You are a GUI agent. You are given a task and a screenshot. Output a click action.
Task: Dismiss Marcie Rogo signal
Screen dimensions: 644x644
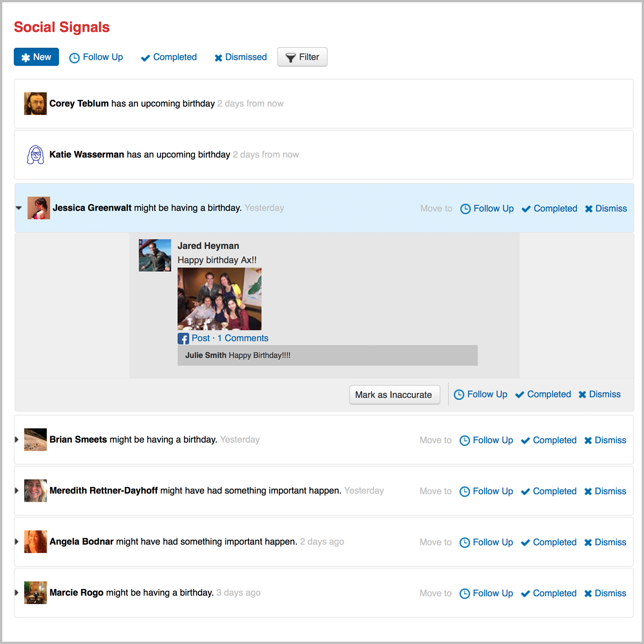coord(605,593)
